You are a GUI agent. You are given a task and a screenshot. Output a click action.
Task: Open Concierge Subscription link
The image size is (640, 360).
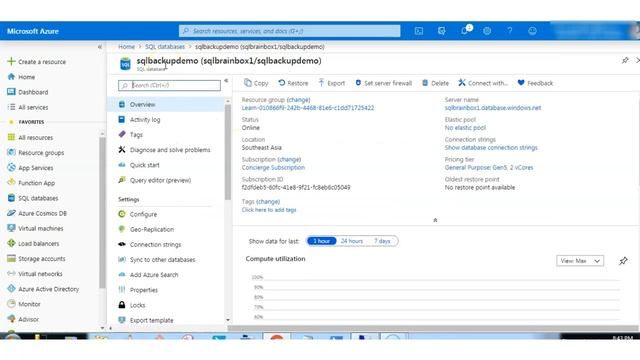tap(273, 167)
